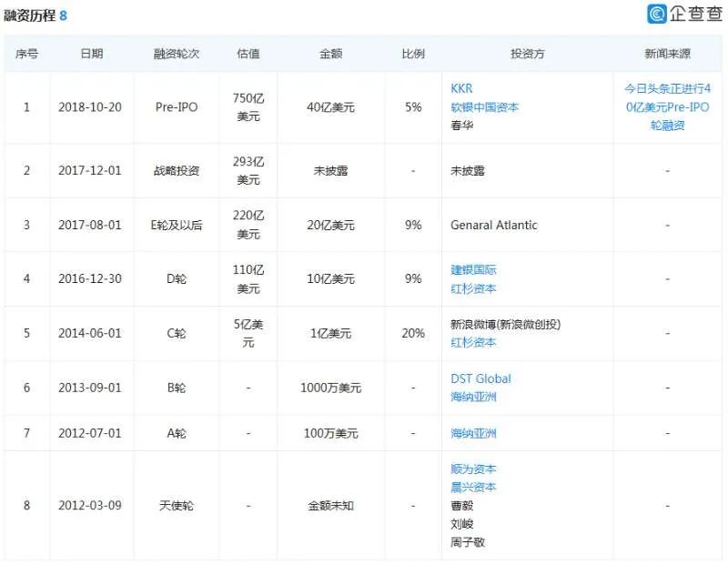Open the DST Global investor link
Image resolution: width=728 pixels, height=565 pixels.
tap(480, 378)
